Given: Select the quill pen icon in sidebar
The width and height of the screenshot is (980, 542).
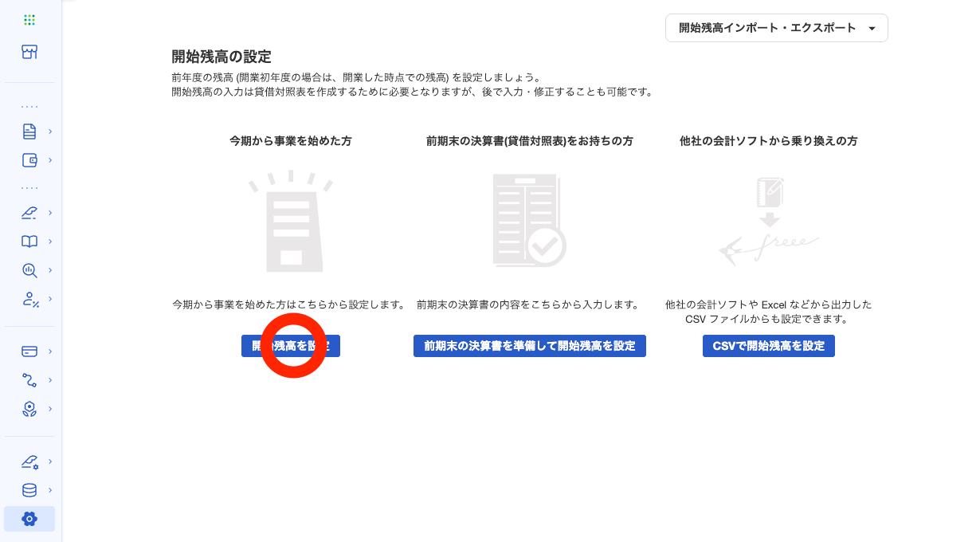Looking at the screenshot, I should tap(29, 213).
